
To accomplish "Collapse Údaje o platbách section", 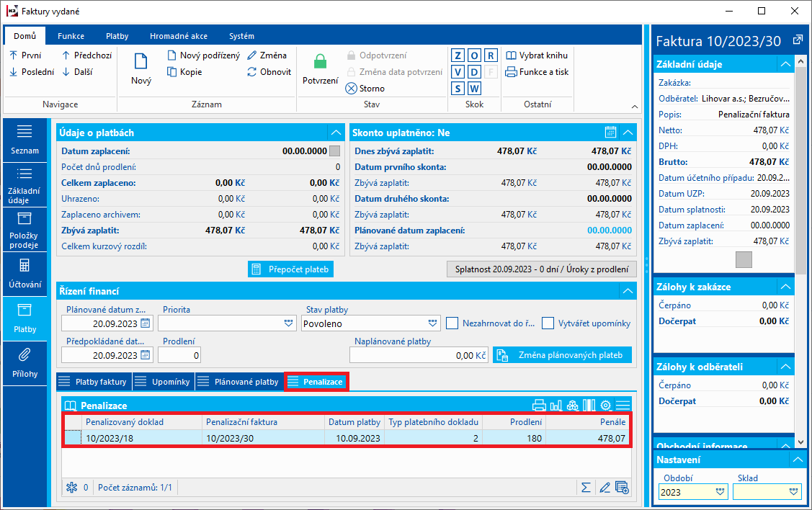I will tap(336, 133).
